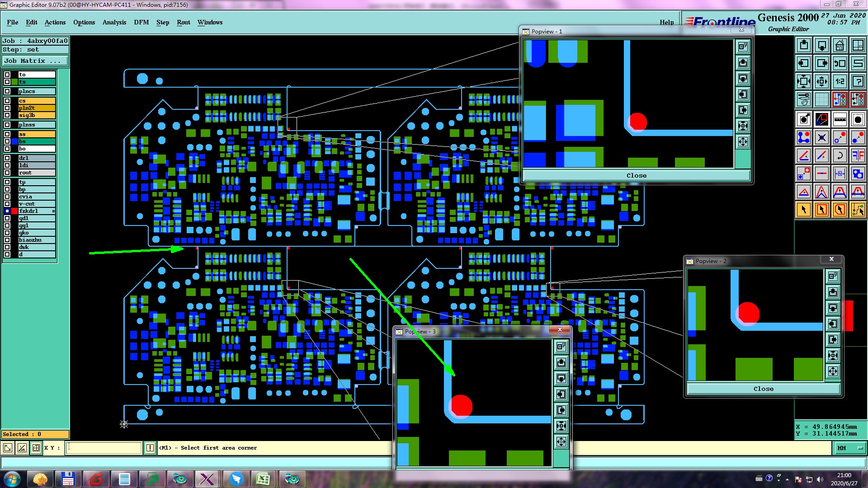Open the Rout menu
This screenshot has width=868, height=488.
183,22
